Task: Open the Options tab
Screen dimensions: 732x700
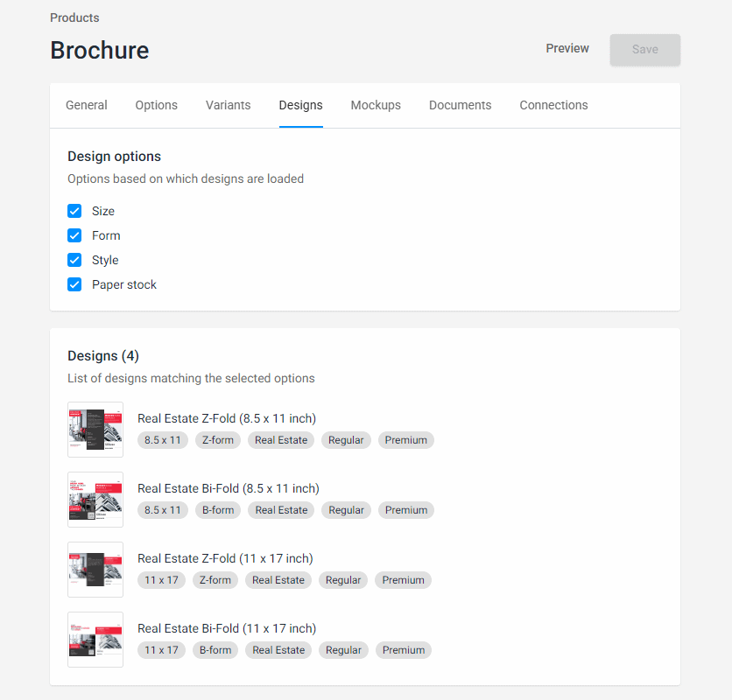Action: pyautogui.click(x=156, y=105)
